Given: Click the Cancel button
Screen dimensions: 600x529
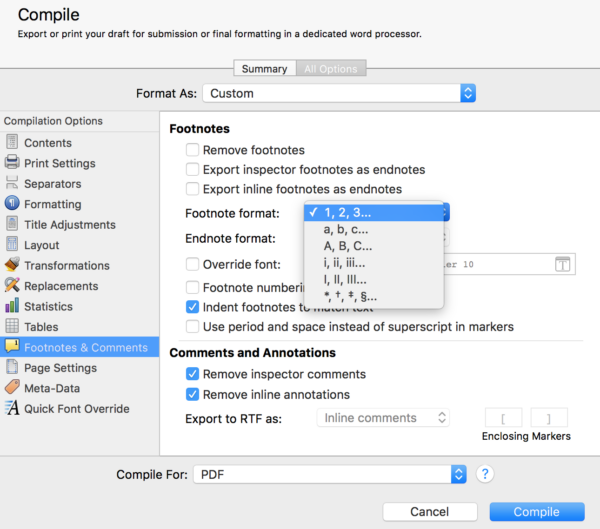Looking at the screenshot, I should click(429, 512).
